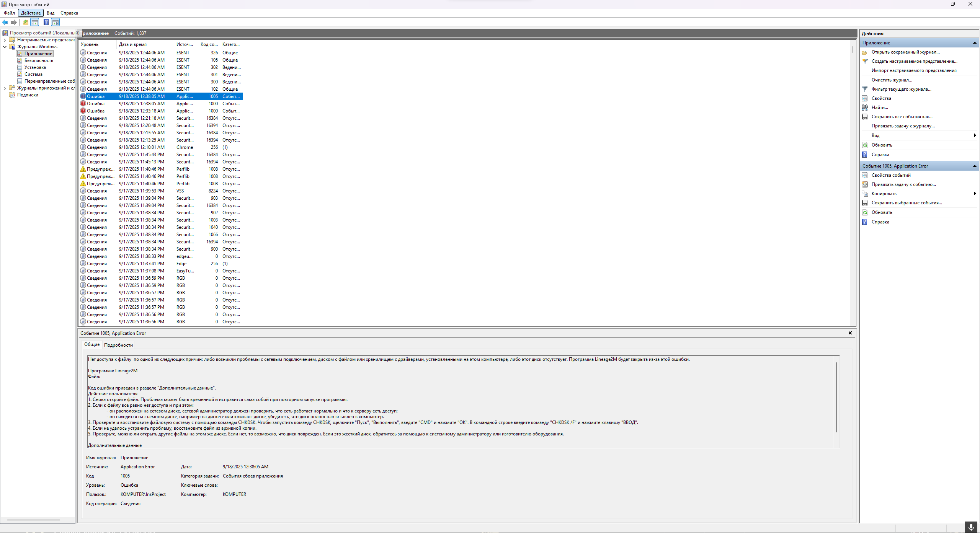
Task: Click Очистить журнал action link
Action: (x=892, y=80)
